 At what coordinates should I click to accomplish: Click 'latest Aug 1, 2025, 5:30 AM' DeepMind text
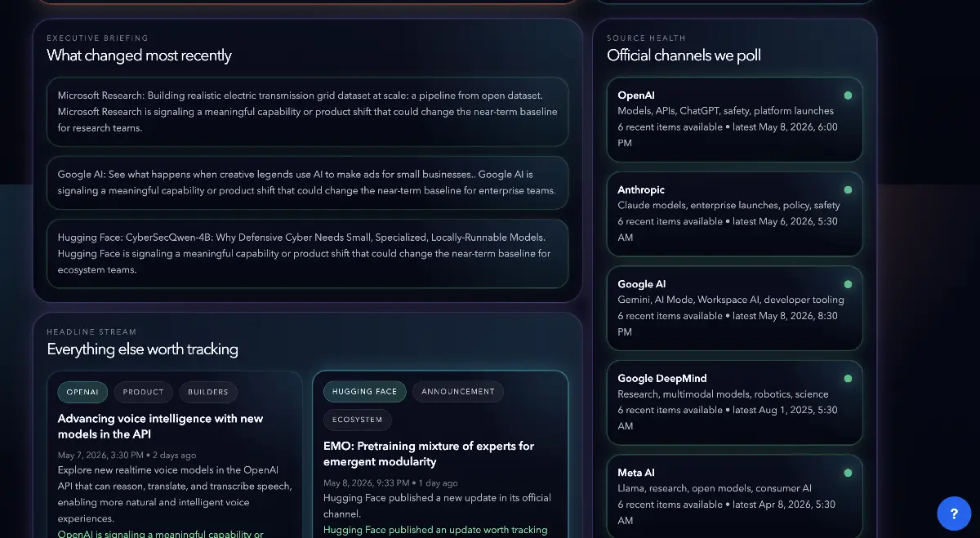tap(728, 418)
